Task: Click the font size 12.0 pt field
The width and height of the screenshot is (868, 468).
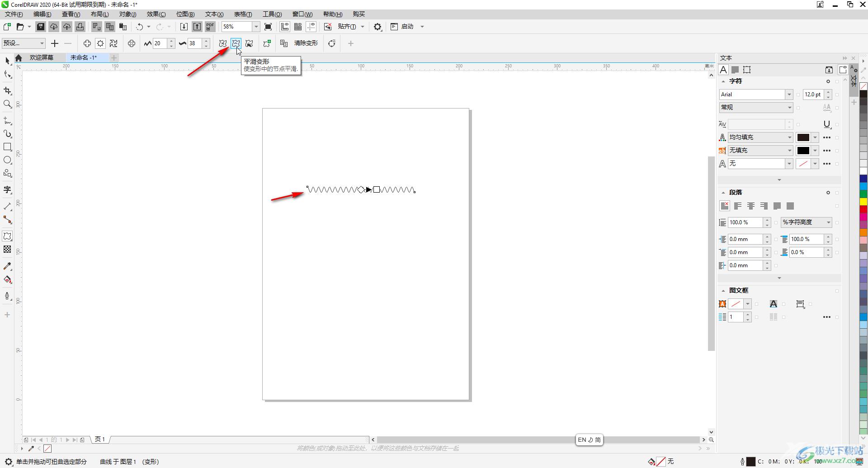Action: tap(813, 95)
